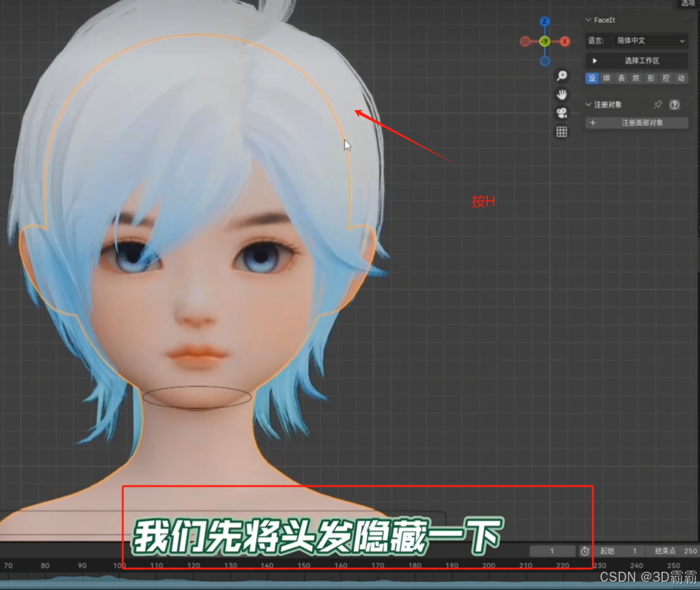The image size is (700, 590).
Task: Select the 设 tab in FaceIt
Action: coord(592,79)
